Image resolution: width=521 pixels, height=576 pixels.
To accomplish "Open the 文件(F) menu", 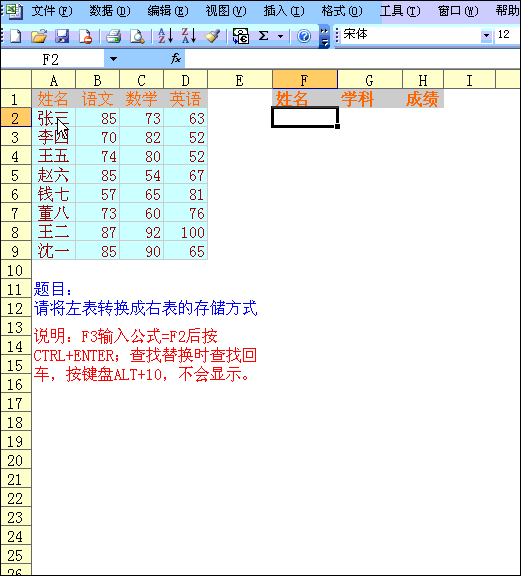I will point(52,11).
